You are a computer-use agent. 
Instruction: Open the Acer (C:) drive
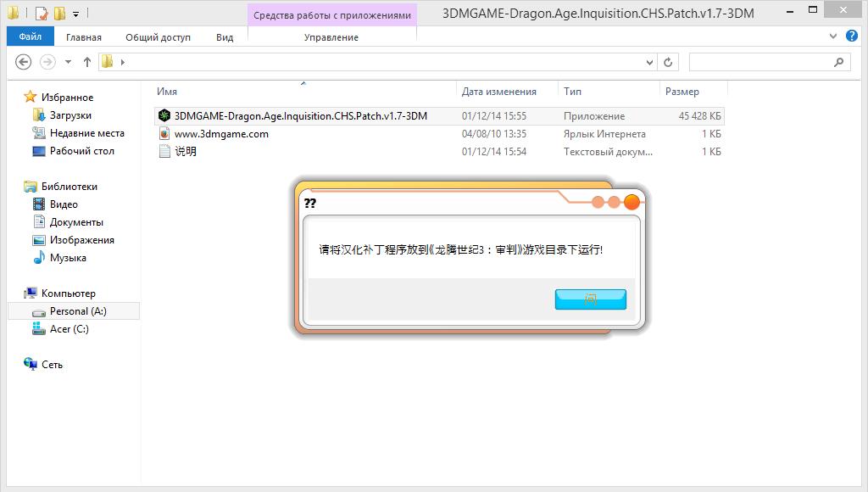tap(70, 328)
